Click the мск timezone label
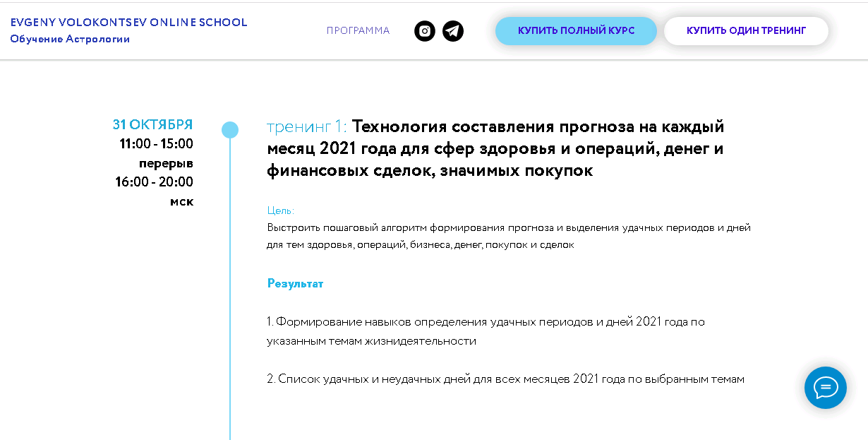 [x=181, y=201]
